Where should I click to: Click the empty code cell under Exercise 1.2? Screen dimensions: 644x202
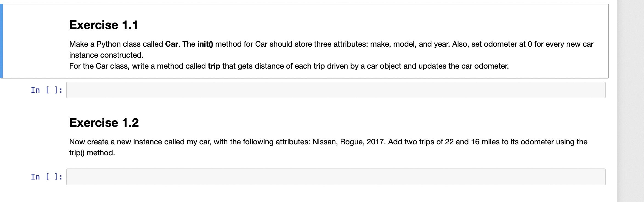tap(336, 177)
